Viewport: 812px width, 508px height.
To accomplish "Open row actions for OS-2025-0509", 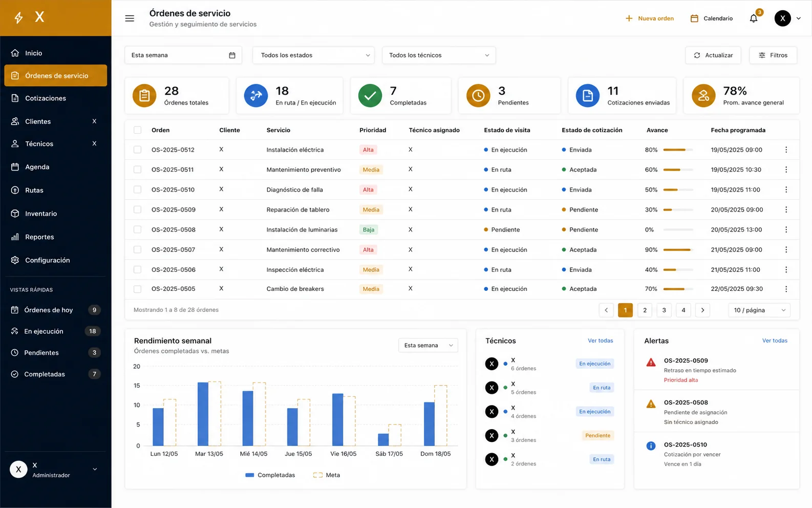I will pyautogui.click(x=786, y=209).
